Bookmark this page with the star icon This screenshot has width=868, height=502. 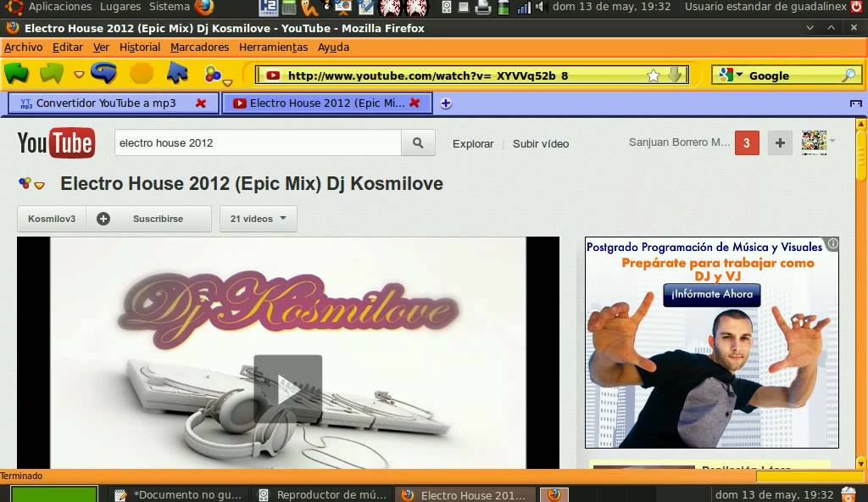click(x=654, y=75)
